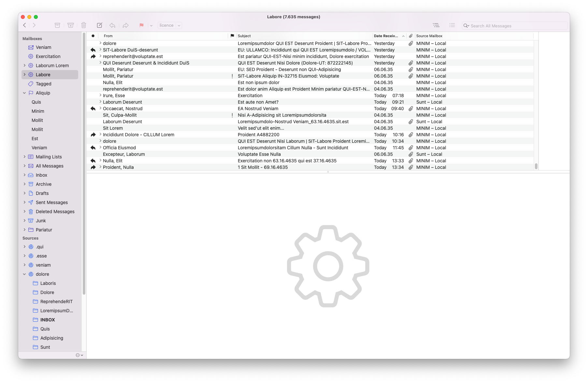Click the Junk toolbar icon

tap(70, 25)
